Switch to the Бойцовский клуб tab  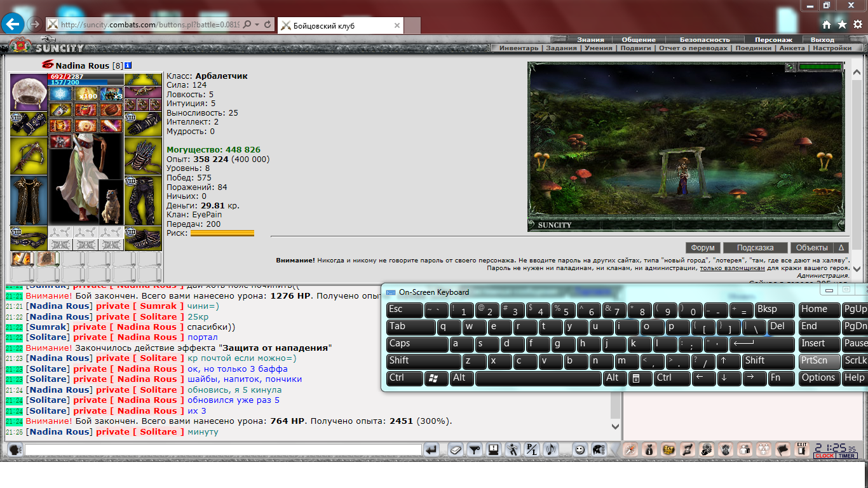[340, 25]
